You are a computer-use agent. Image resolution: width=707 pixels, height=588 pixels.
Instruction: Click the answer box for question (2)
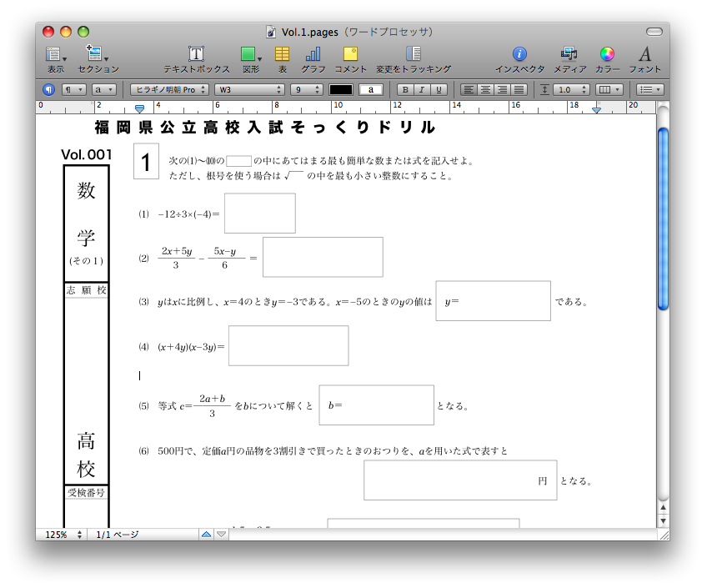click(x=323, y=257)
